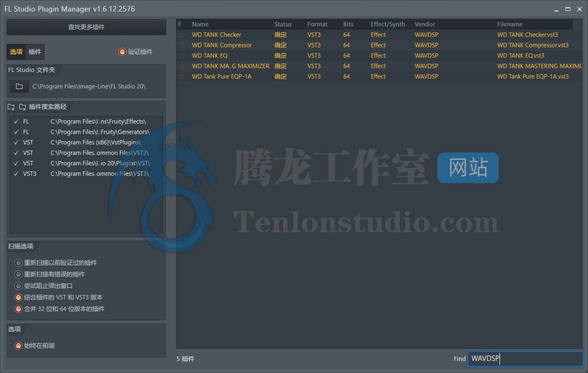588x373 pixels.
Task: Click 查找更多插件 button
Action: (x=86, y=27)
